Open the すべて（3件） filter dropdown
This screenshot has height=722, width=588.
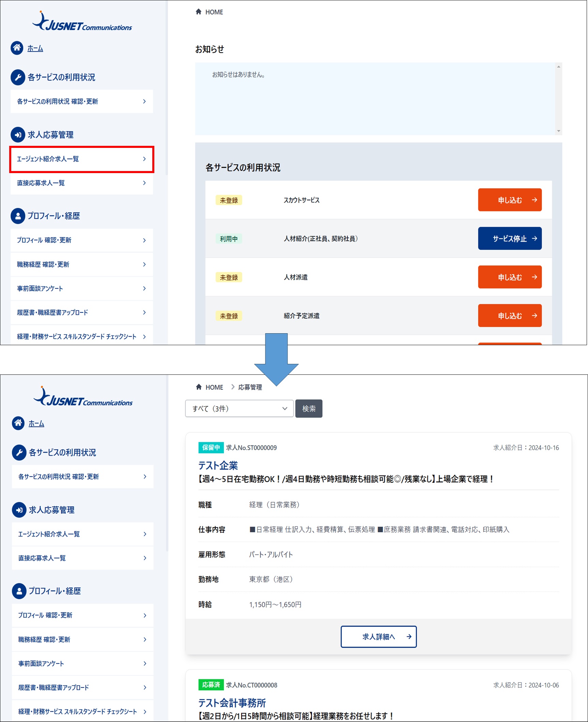239,408
